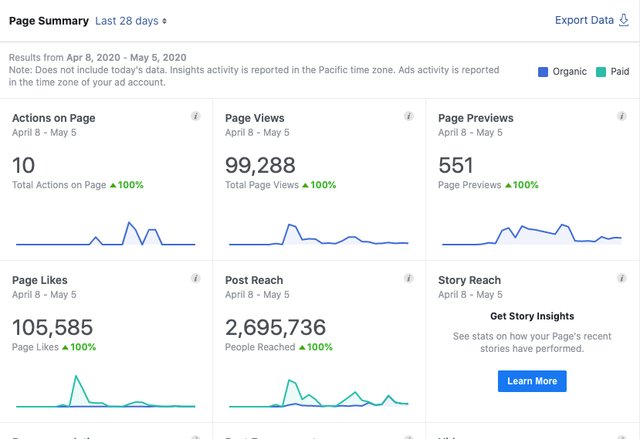Viewport: 640px width, 439px height.
Task: Open info icon on Story Reach card
Action: click(622, 278)
